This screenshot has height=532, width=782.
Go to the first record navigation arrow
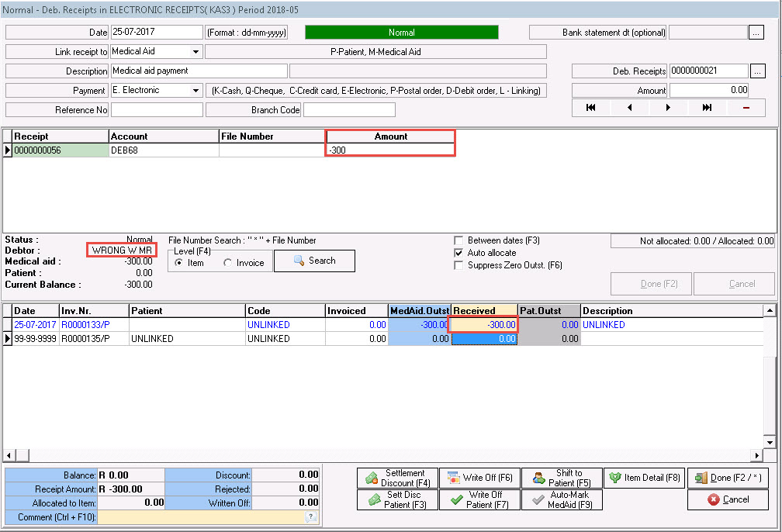coord(590,108)
